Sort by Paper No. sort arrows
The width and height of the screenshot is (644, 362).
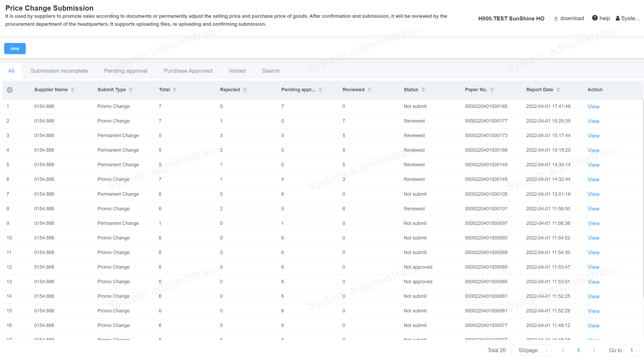coord(492,90)
